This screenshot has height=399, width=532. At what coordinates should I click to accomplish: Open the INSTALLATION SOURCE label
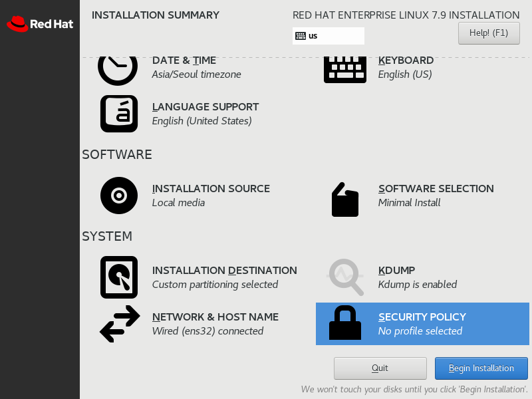coord(211,189)
